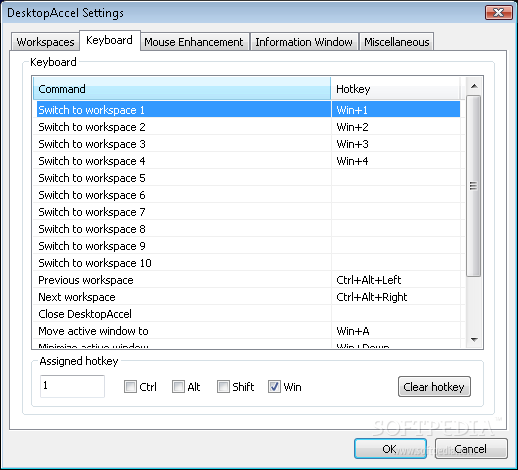The image size is (518, 470).
Task: Select 'Move active window to' command
Action: [248, 331]
